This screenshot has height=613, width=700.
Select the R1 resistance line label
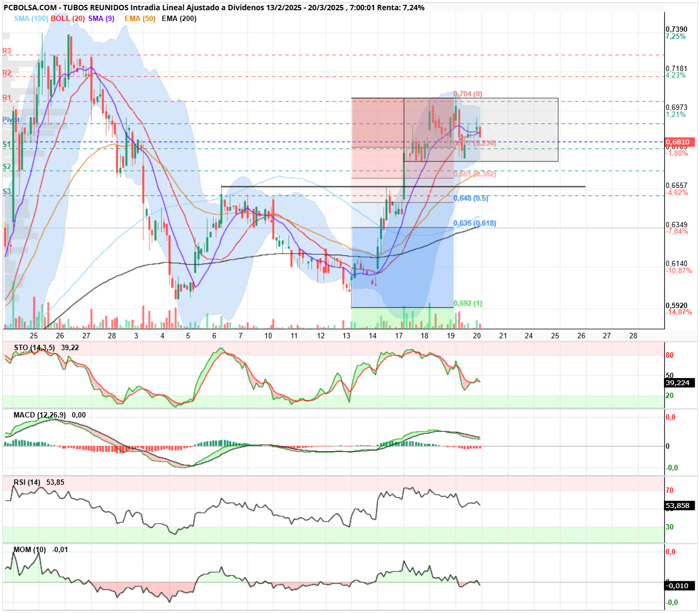pos(6,98)
